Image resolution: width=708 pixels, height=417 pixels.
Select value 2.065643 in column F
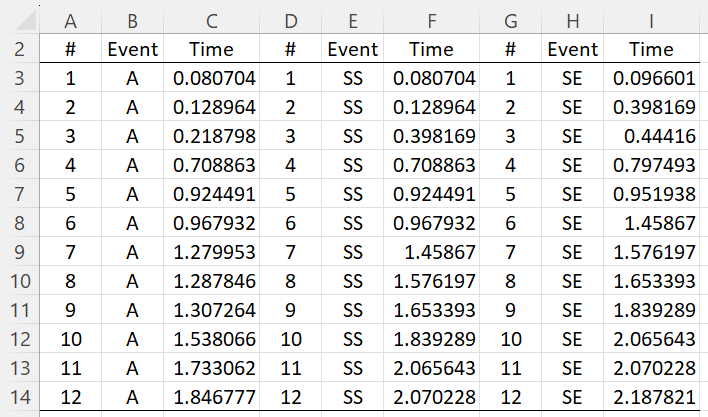[432, 368]
